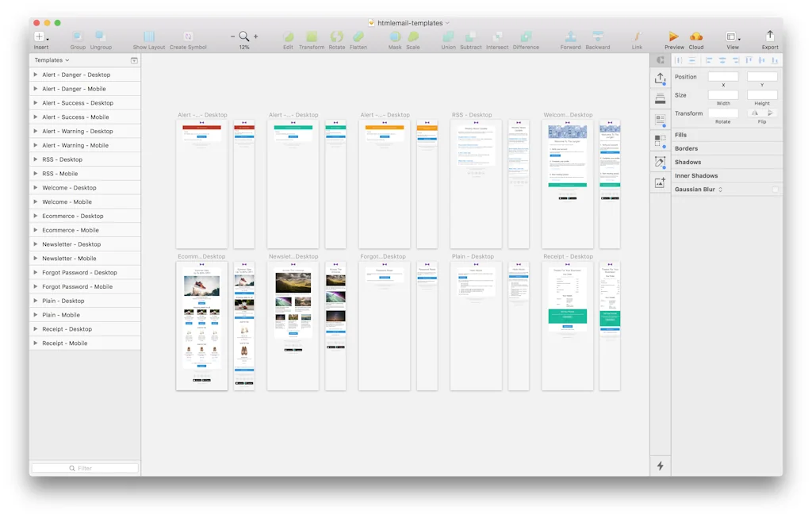Select the Union boolean operation
This screenshot has height=518, width=812.
click(448, 37)
